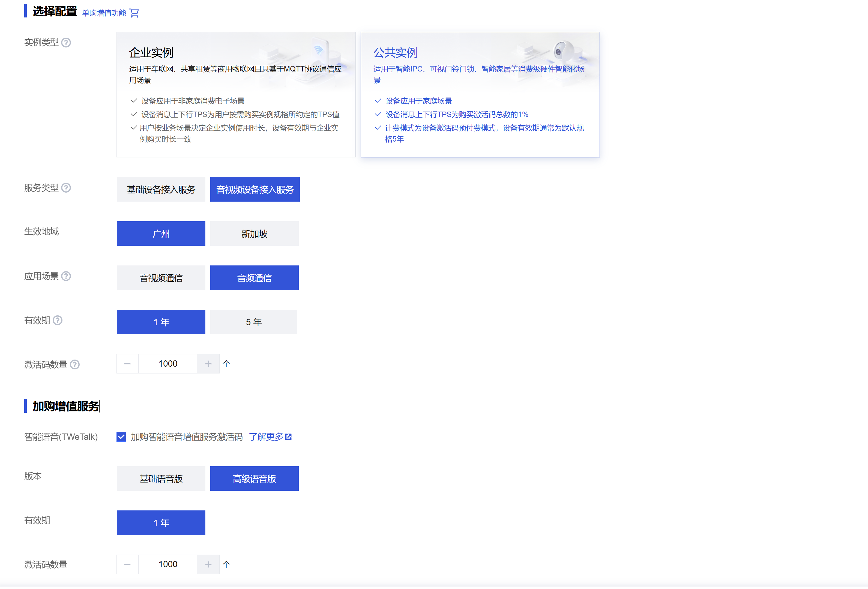Click help icon next to 激活码数量 label
Viewport: 868px width, 589px height.
75,365
